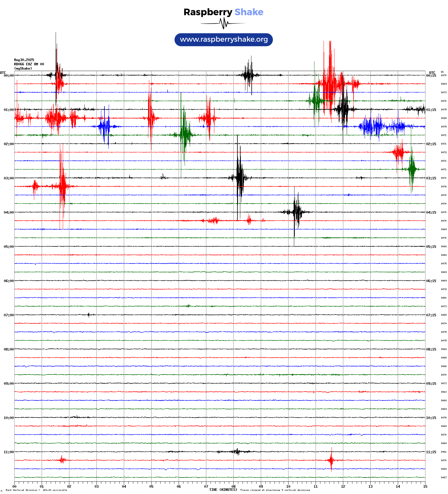Click the Traces clipped footnote text
This screenshot has height=494, width=448.
(x=275, y=490)
